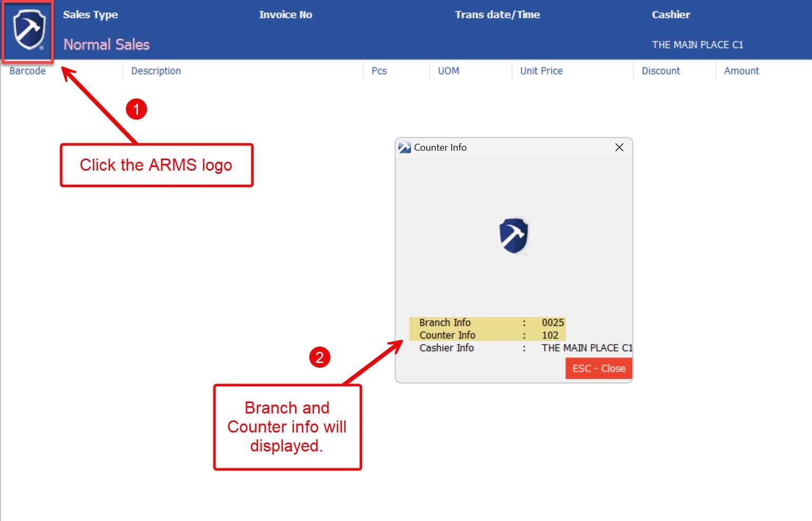Click the counter value 102
This screenshot has height=521, width=812.
point(550,335)
